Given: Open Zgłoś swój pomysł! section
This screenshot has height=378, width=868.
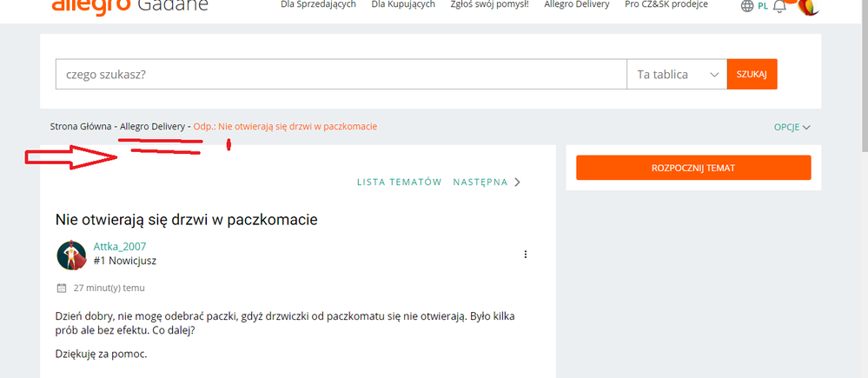Looking at the screenshot, I should tap(489, 4).
